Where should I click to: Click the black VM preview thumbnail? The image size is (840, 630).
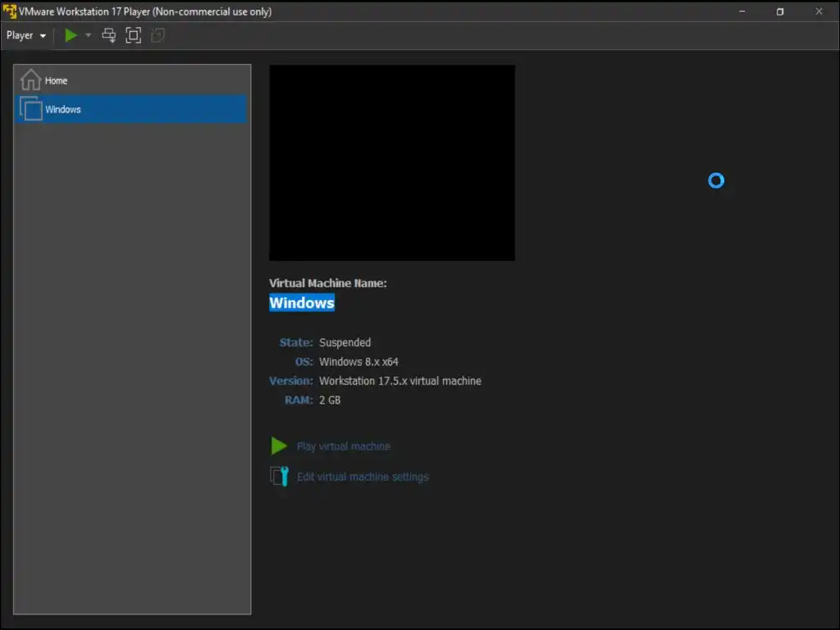click(391, 163)
